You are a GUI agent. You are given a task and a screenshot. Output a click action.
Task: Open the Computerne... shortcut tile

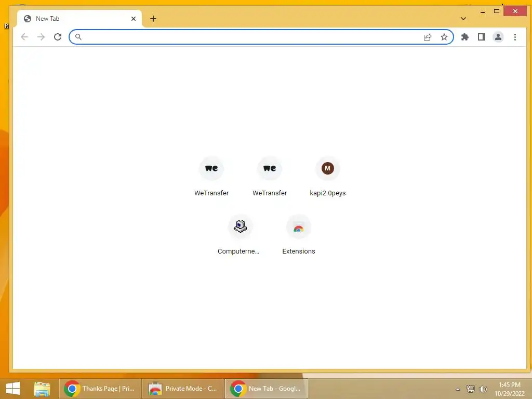tap(241, 235)
